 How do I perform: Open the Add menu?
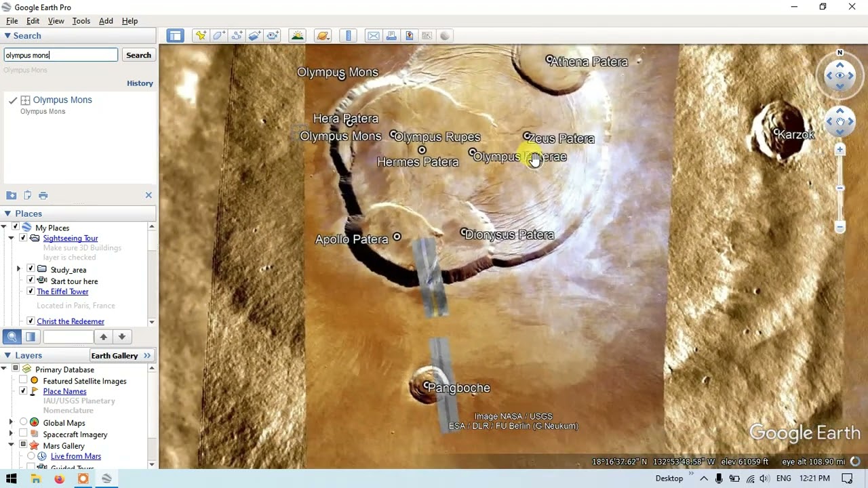pos(106,21)
